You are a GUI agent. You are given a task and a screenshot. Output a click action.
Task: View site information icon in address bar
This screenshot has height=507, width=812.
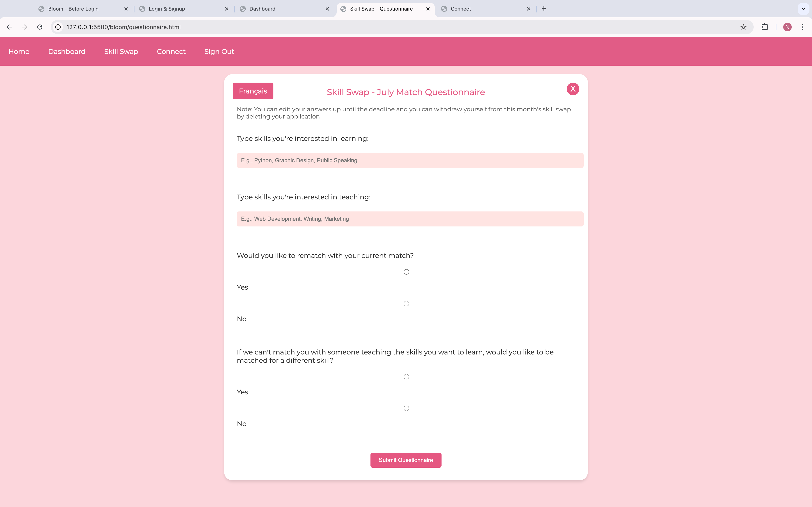(x=58, y=27)
